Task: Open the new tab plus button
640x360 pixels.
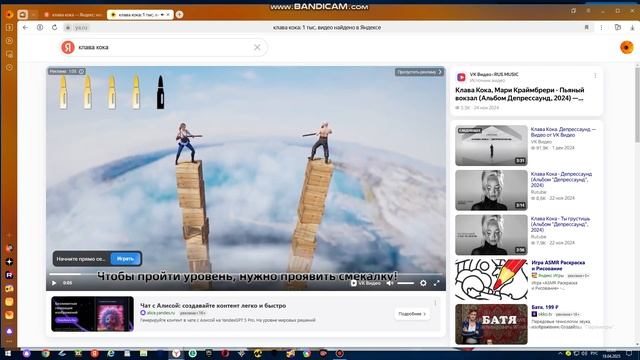Action: 179,15
